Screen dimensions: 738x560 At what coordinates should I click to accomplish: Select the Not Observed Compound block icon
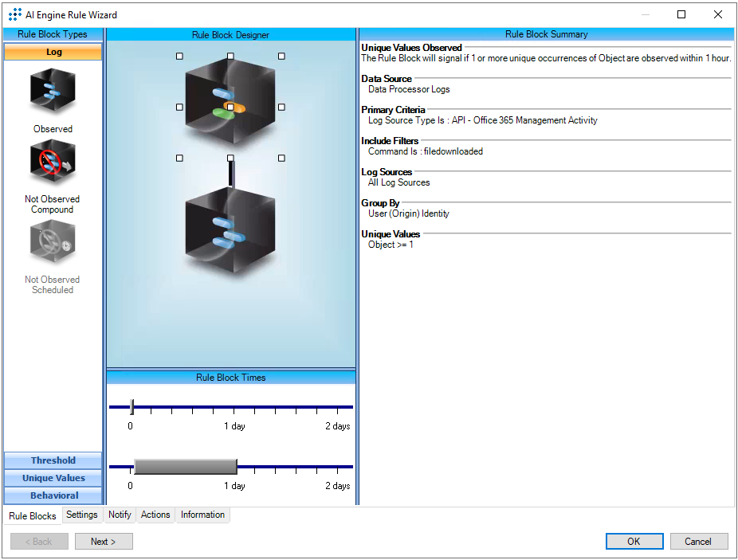pyautogui.click(x=53, y=163)
